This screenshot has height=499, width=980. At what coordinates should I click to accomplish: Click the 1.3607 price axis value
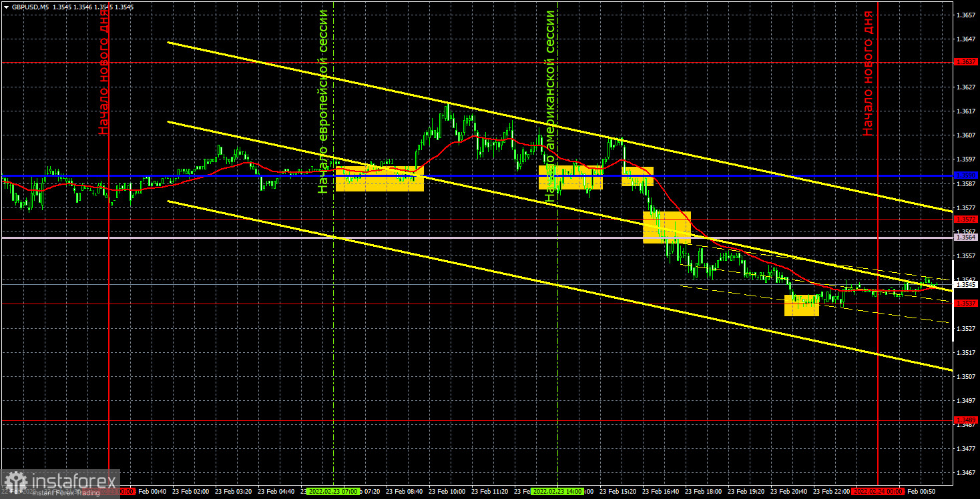[x=966, y=135]
